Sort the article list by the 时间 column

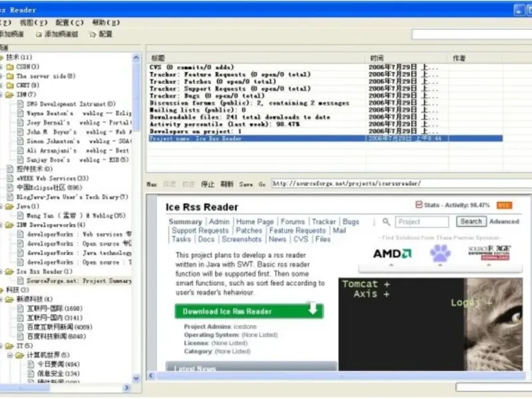407,58
